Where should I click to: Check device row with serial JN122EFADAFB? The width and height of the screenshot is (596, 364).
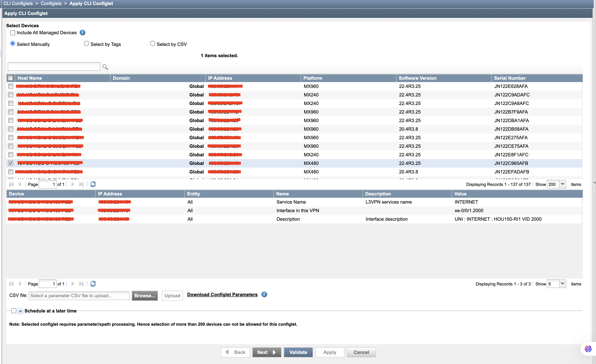(x=11, y=172)
